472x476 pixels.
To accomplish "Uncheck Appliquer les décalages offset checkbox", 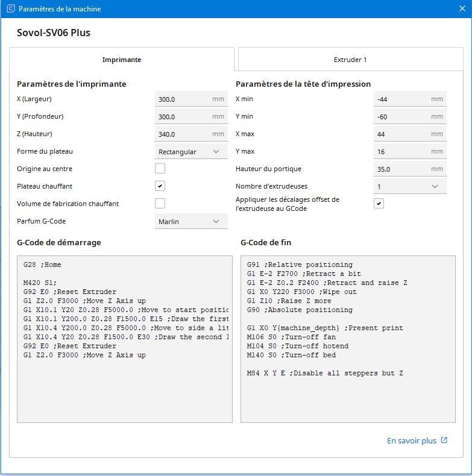I will 379,204.
